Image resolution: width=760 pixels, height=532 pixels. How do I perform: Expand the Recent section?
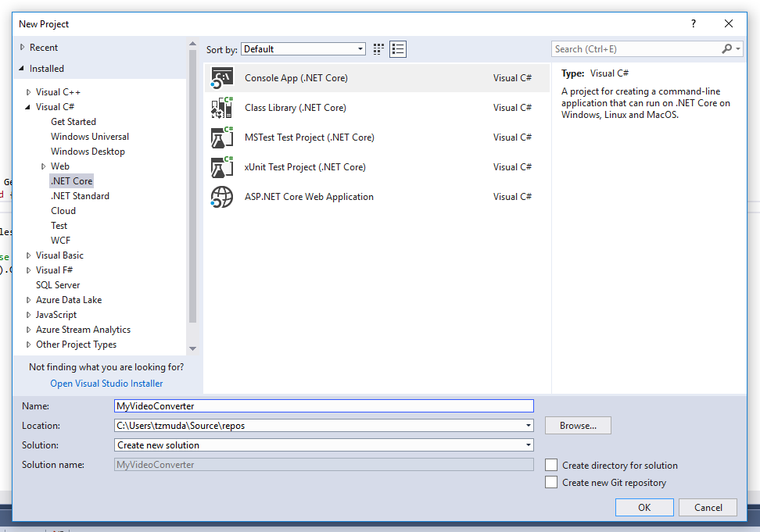pyautogui.click(x=22, y=48)
